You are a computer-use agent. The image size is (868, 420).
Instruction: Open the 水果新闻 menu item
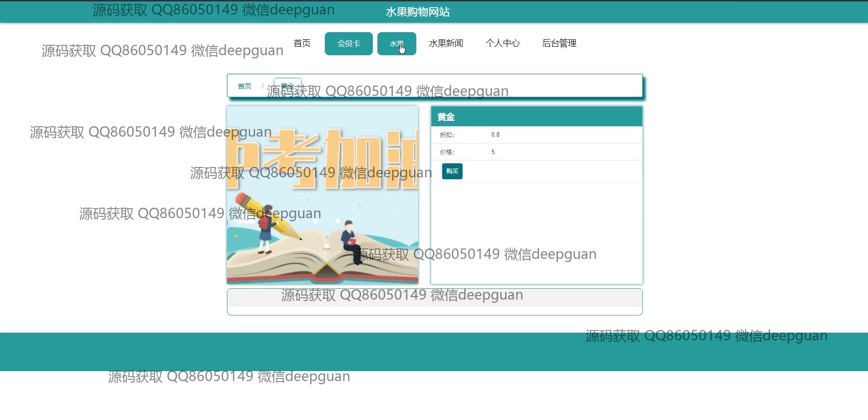point(446,43)
